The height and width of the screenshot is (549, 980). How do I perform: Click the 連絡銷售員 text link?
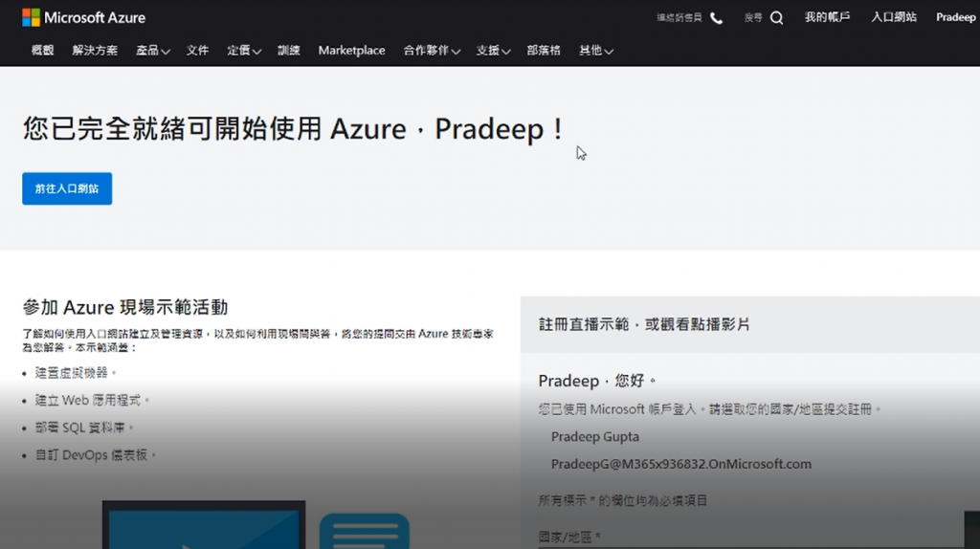point(679,18)
